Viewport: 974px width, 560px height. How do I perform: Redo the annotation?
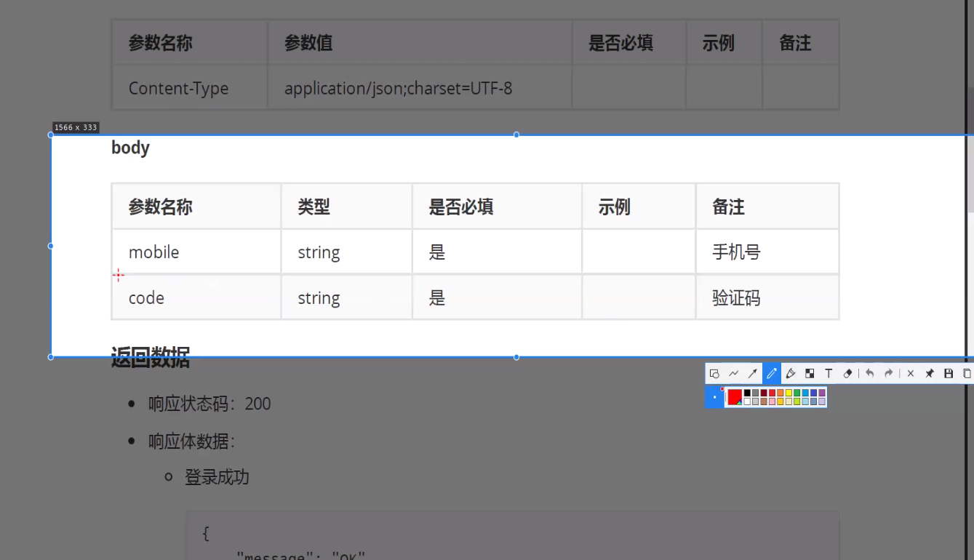(888, 373)
